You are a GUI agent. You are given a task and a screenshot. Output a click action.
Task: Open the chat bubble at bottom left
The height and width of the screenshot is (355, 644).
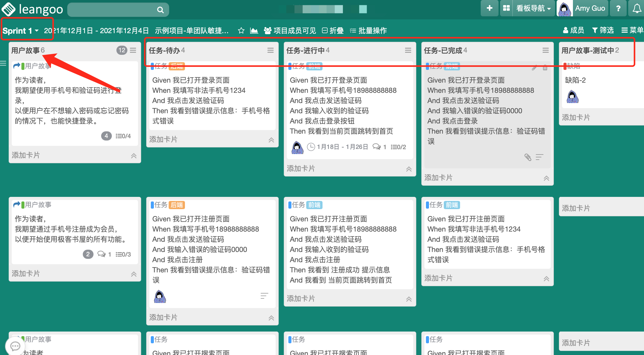pos(15,346)
